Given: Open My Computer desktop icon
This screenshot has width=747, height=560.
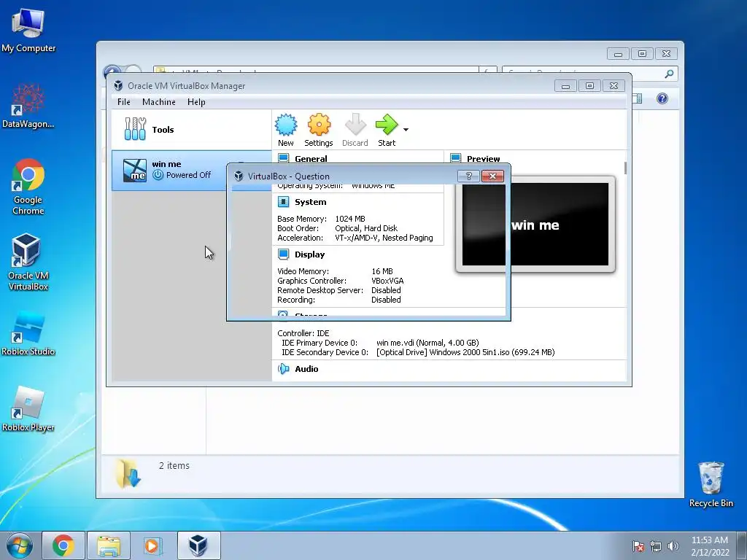Looking at the screenshot, I should [28, 31].
